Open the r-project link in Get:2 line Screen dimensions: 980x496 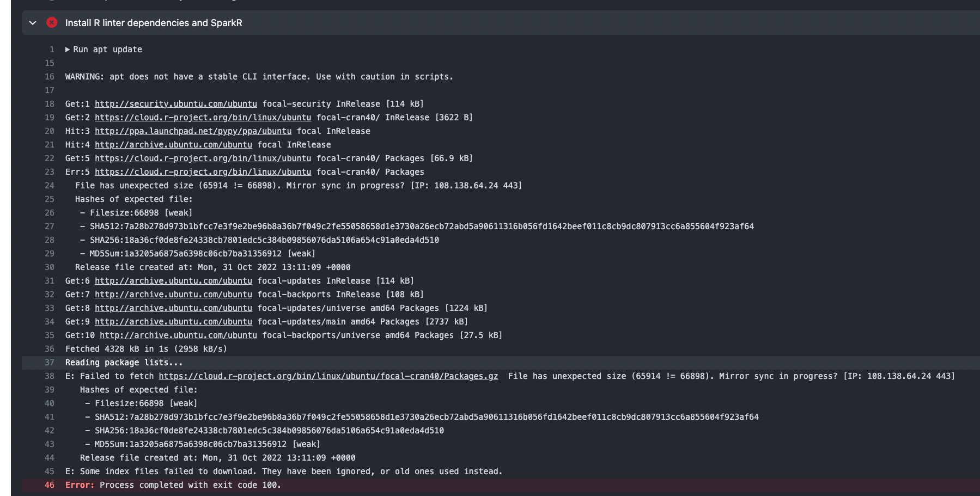[x=203, y=118]
